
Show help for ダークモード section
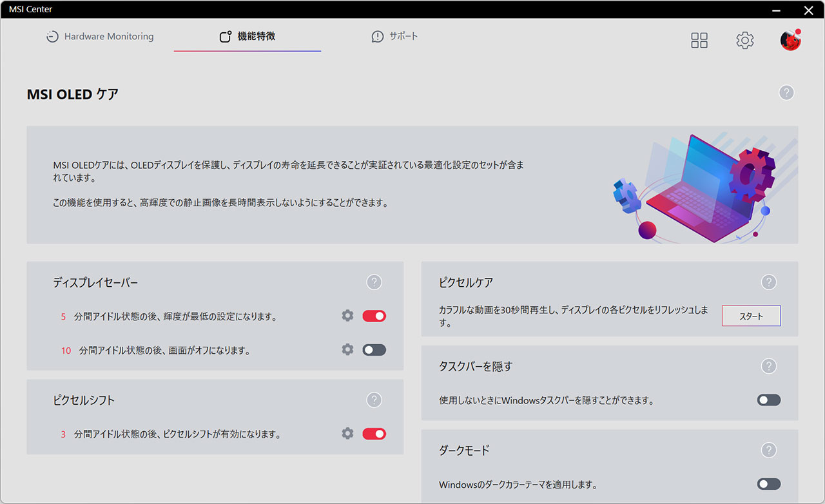click(x=768, y=450)
